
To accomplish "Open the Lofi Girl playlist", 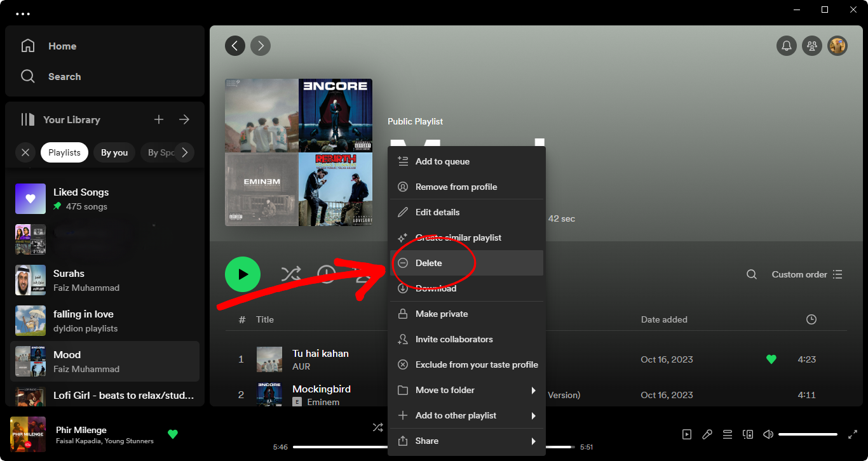I will click(x=105, y=395).
